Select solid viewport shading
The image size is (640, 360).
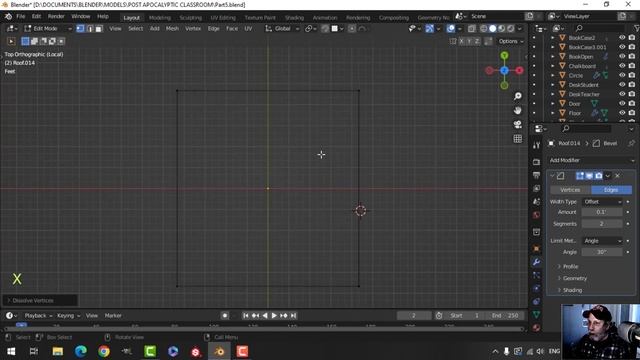pos(493,29)
